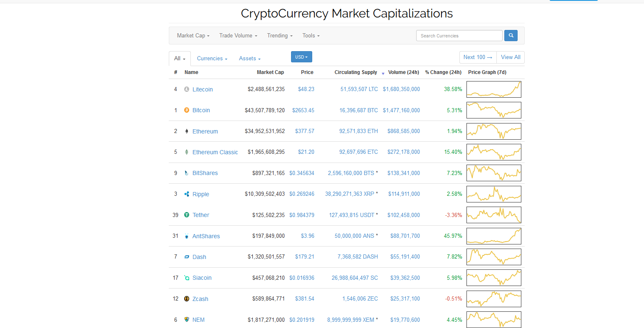Click the Ripple icon

click(x=187, y=194)
